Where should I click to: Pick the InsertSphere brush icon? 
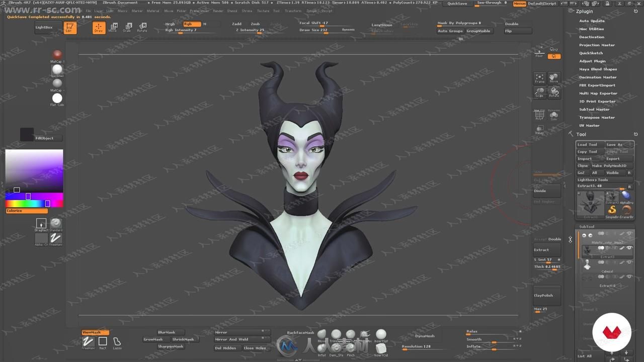coord(381,335)
